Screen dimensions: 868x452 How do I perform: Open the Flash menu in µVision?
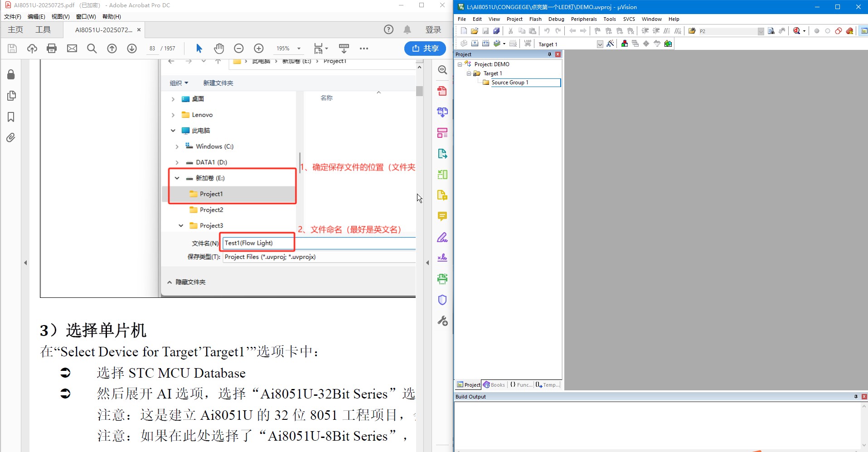535,19
